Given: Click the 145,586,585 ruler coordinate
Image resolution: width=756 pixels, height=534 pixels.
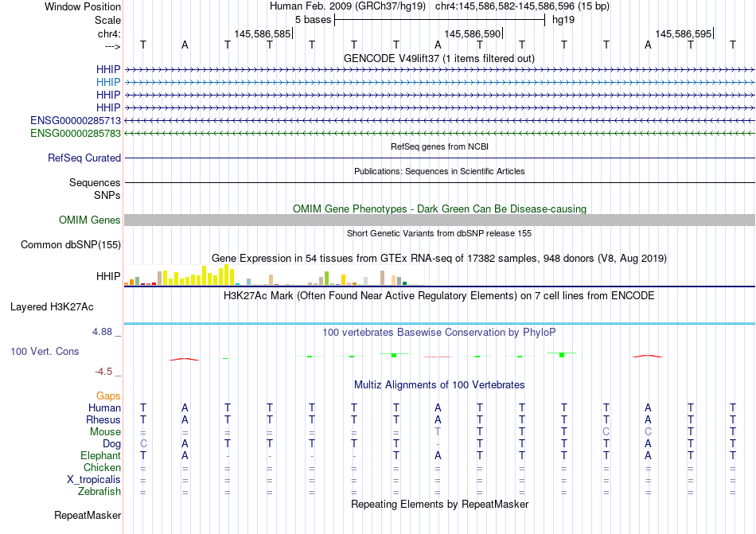Looking at the screenshot, I should 263,33.
